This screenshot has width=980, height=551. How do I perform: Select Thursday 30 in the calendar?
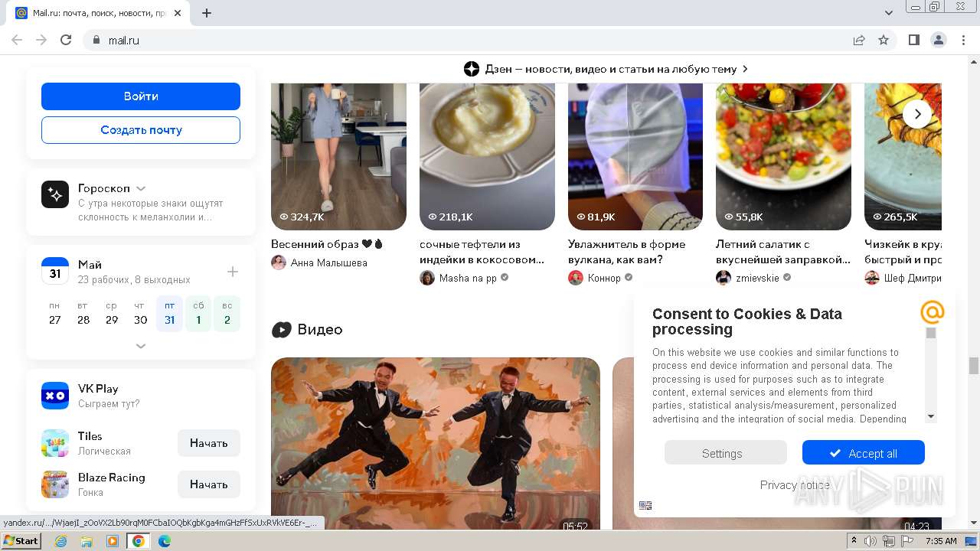pyautogui.click(x=140, y=314)
